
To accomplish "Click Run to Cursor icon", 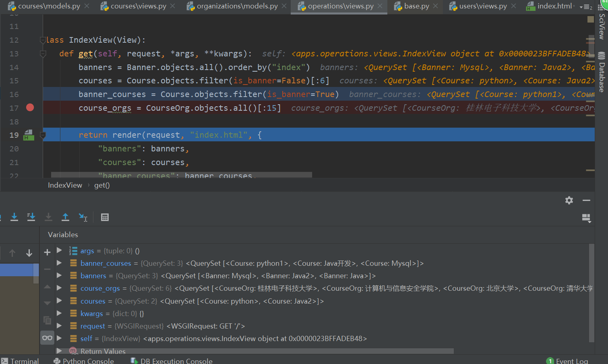I will click(83, 217).
